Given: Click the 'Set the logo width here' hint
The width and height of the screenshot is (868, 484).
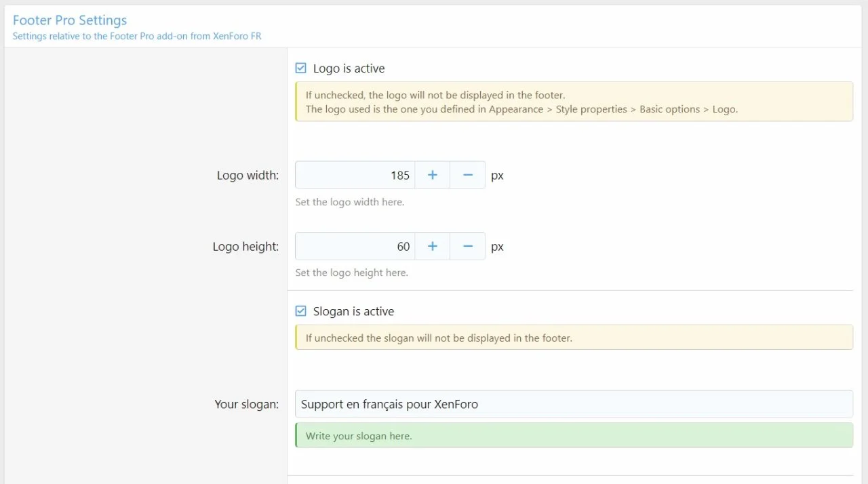Looking at the screenshot, I should pos(350,202).
